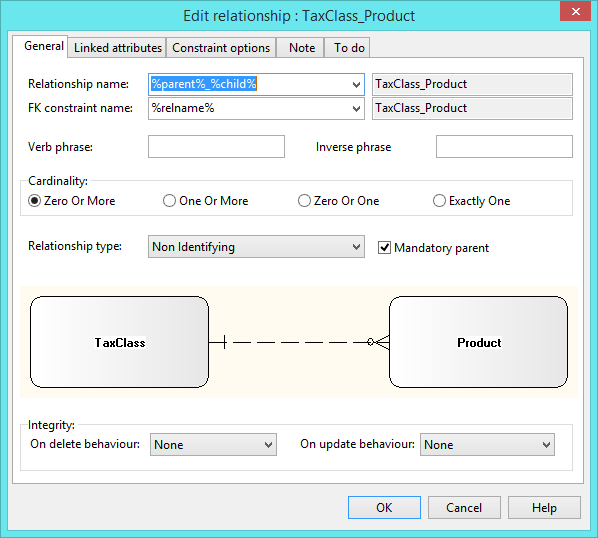Select the One Or More cardinality
Viewport: 598px width, 538px height.
(x=206, y=201)
